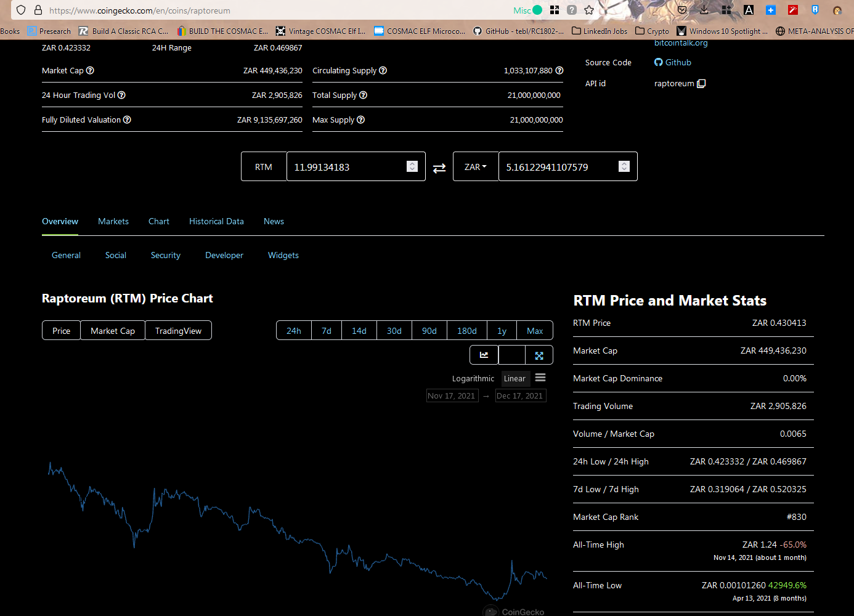This screenshot has width=854, height=616.
Task: Select the Social sub-tab
Action: tap(116, 255)
